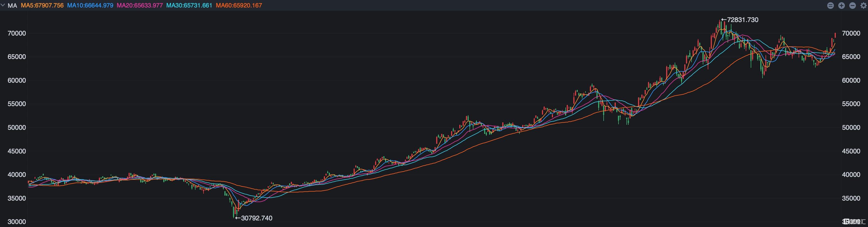Click the pink MA20:65633.977 legend entry
The height and width of the screenshot is (227, 868).
[140, 6]
